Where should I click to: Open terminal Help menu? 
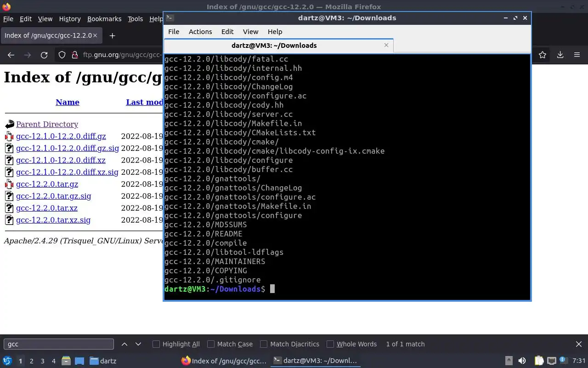(x=275, y=32)
